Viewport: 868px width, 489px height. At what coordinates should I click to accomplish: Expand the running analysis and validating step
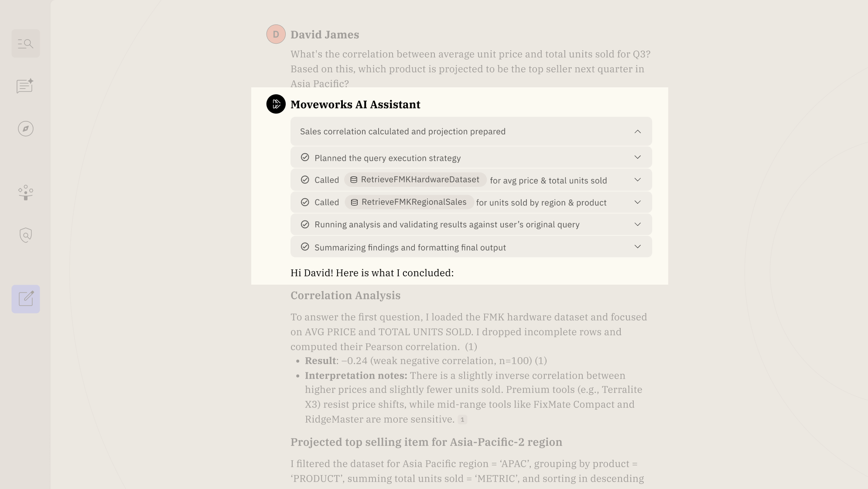click(638, 224)
